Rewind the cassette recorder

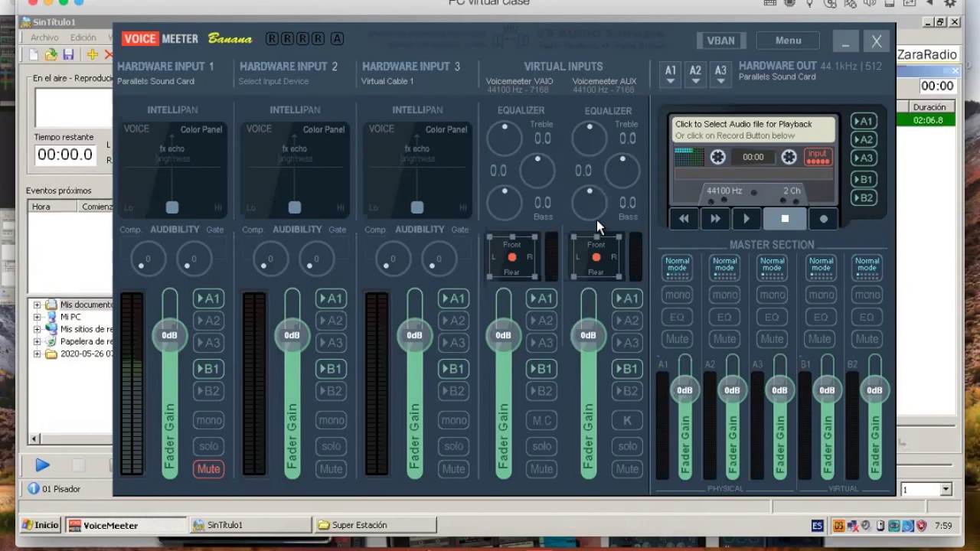click(684, 219)
